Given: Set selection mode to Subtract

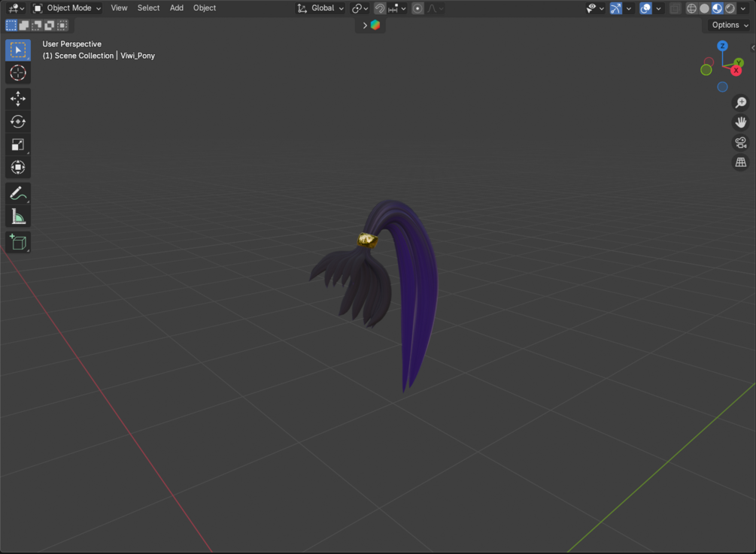Looking at the screenshot, I should coord(37,25).
